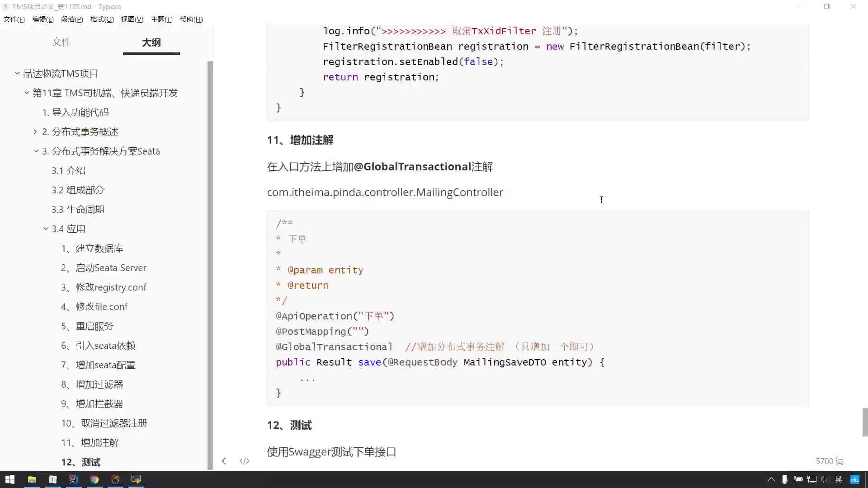This screenshot has height=488, width=868.
Task: Open 段落(P) menu
Action: (x=72, y=19)
